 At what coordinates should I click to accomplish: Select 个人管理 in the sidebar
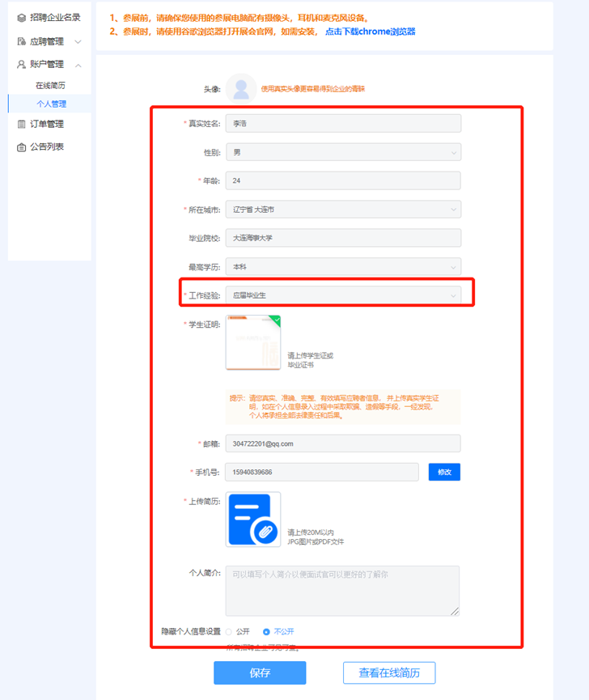click(x=52, y=104)
